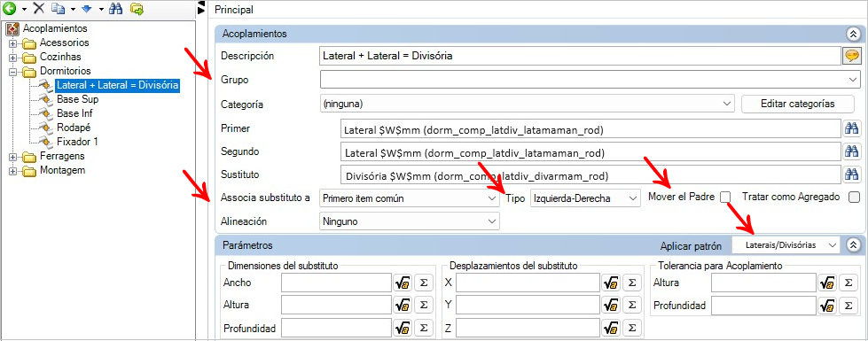Click the binoculars search icon in left toolbar
868x341 pixels.
coord(115,8)
